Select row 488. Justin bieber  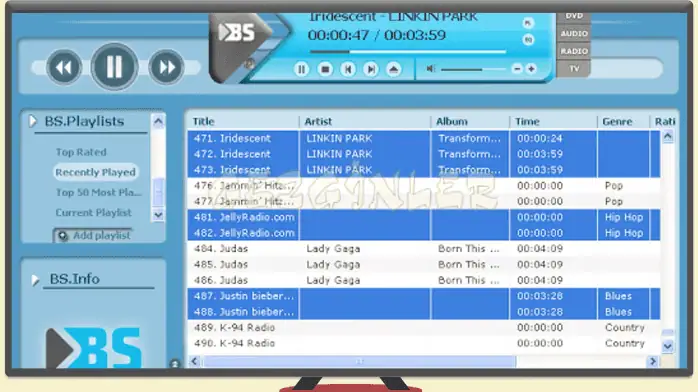(x=423, y=312)
